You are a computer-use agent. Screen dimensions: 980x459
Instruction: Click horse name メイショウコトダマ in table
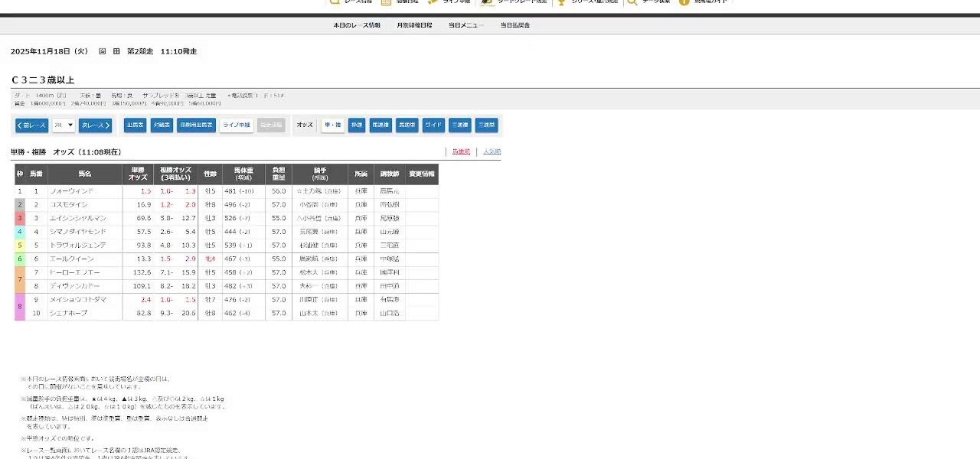coord(79,300)
